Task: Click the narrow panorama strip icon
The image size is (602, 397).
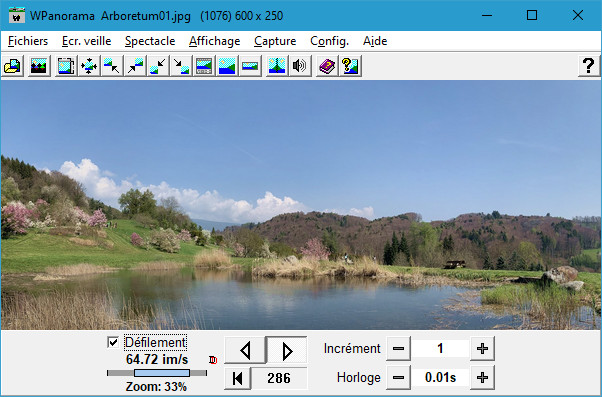Action: coord(250,66)
